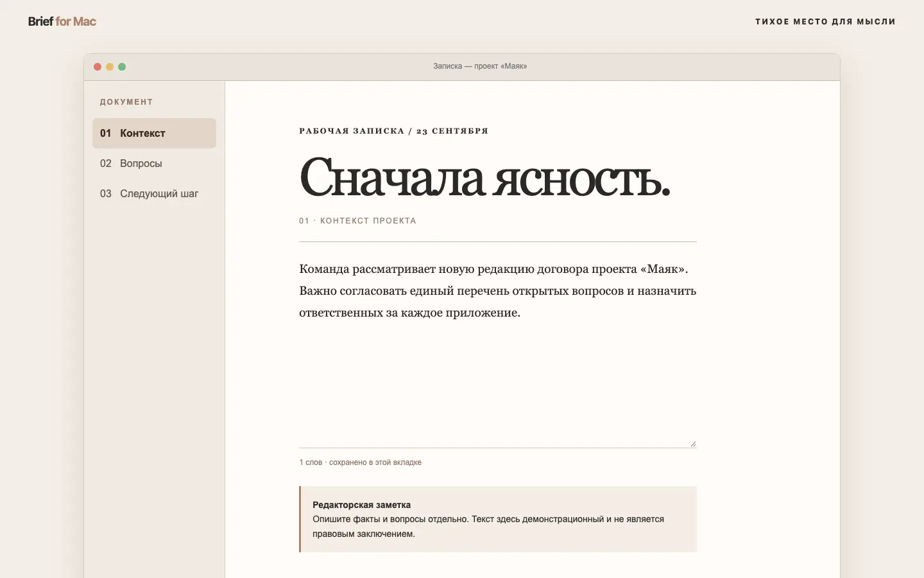Click the «Документ» sidebar header
Screen dimensions: 924x578
(126, 101)
